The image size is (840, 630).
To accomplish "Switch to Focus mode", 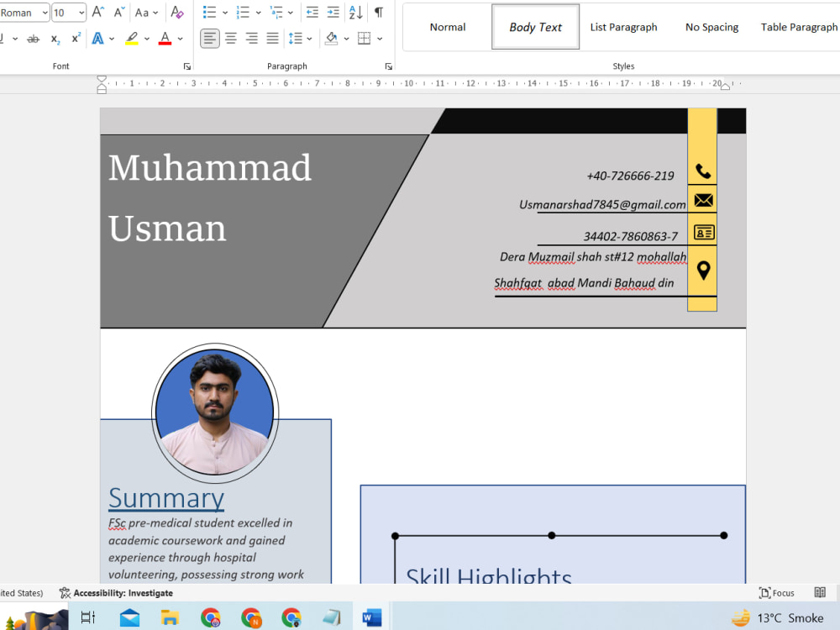I will [777, 593].
